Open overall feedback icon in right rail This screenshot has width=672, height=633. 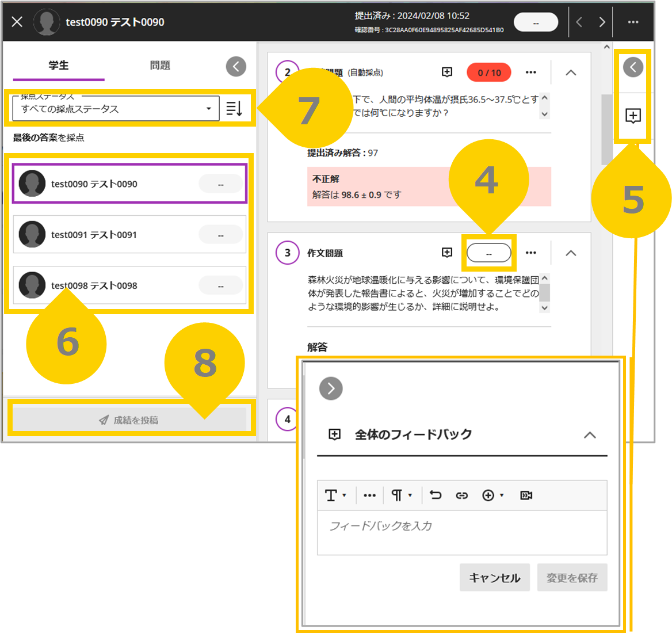pos(633,116)
